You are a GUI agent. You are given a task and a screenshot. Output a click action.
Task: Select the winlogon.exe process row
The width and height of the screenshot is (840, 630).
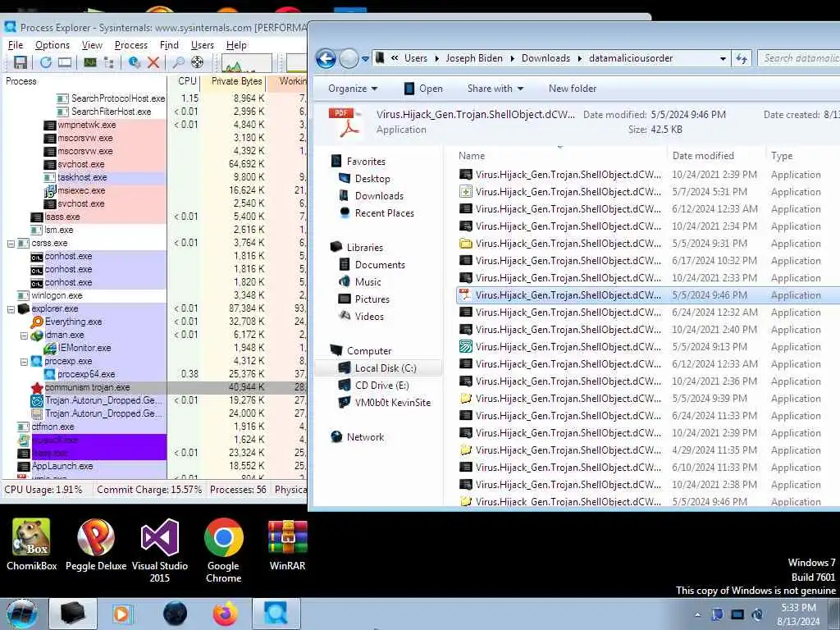(x=155, y=295)
